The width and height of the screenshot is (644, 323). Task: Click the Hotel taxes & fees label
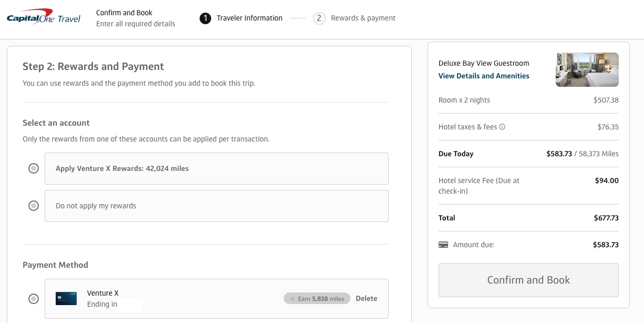coord(468,127)
